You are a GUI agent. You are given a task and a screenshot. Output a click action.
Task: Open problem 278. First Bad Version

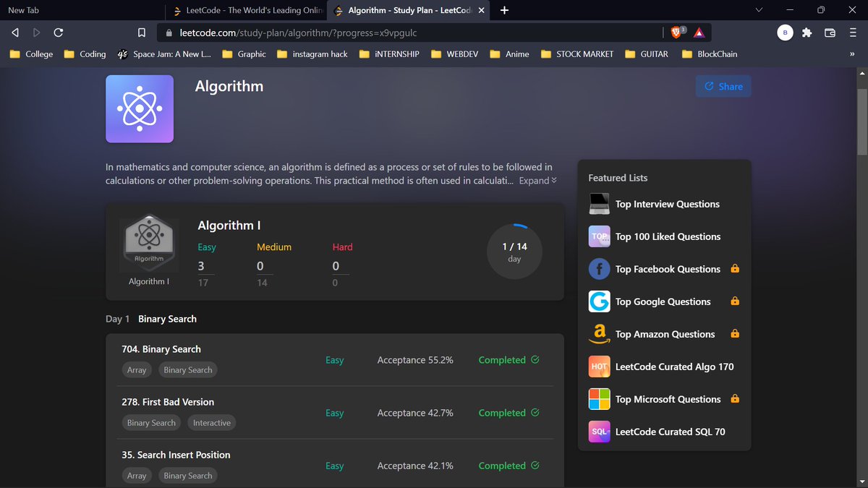click(x=167, y=402)
